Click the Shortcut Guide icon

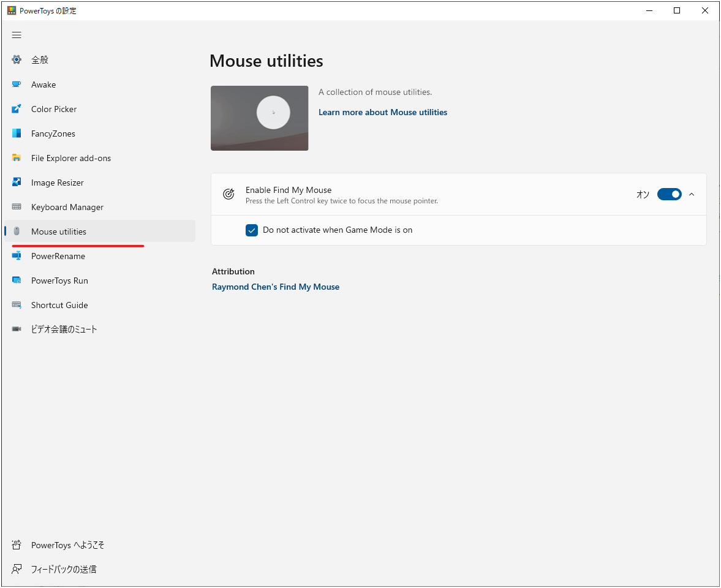pos(17,305)
